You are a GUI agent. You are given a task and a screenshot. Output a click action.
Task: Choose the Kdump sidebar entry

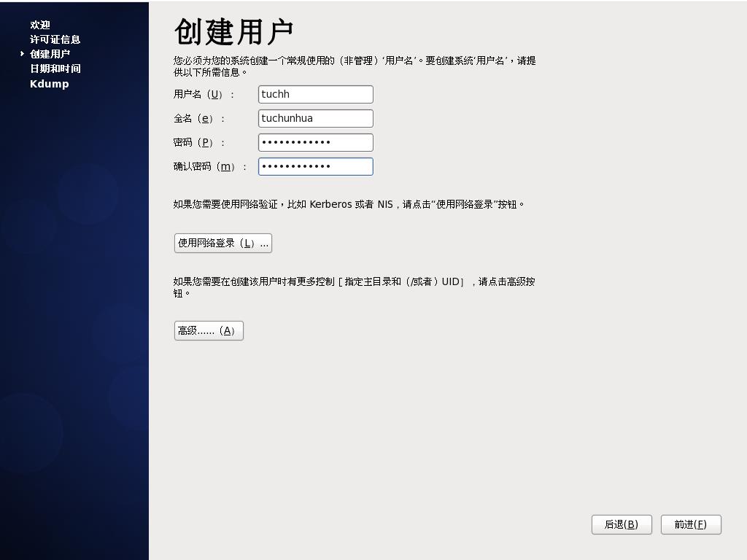(49, 84)
